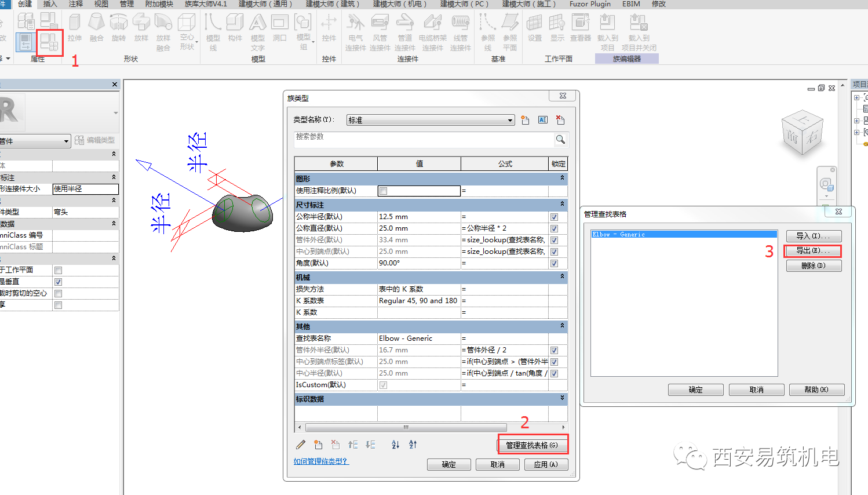The height and width of the screenshot is (495, 868).
Task: Select the 参照平面 reference plane tool
Action: point(510,32)
